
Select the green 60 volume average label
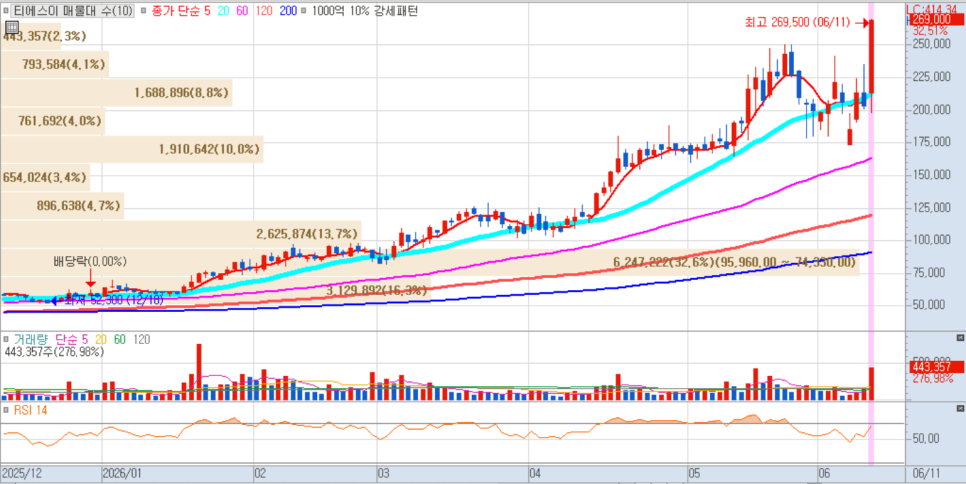[x=120, y=339]
